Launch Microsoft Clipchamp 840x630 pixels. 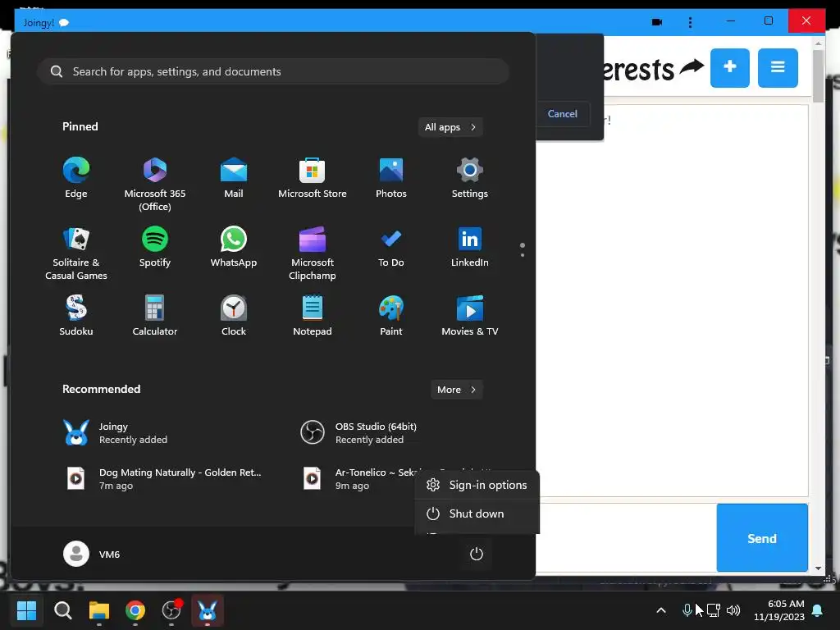(313, 253)
